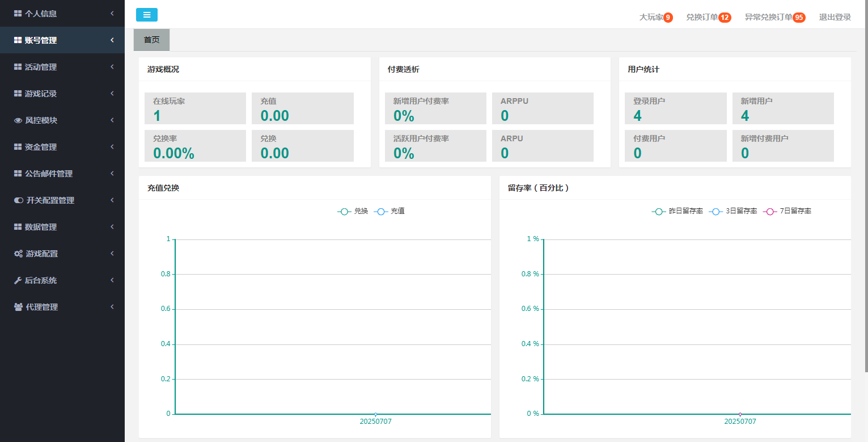868x442 pixels.
Task: Click the hamburger menu toggle button
Action: (x=146, y=15)
